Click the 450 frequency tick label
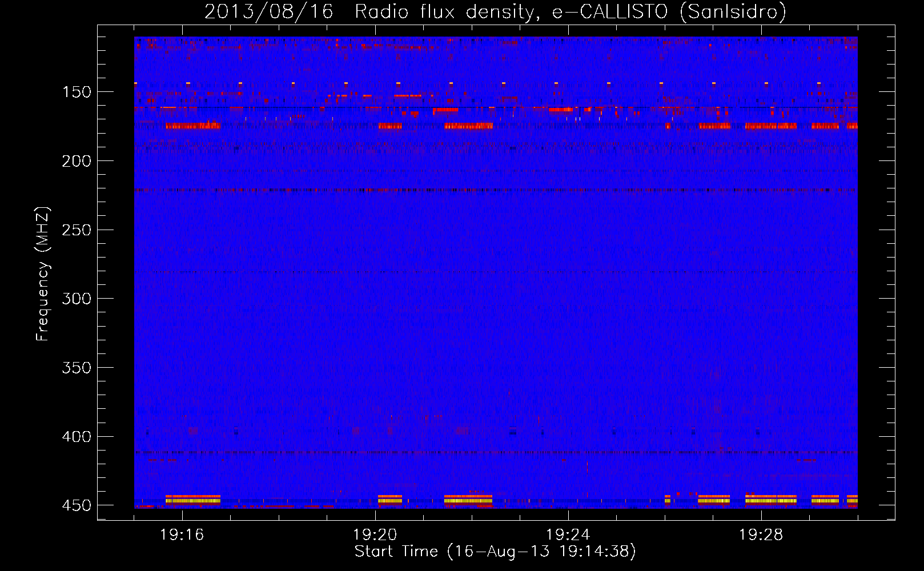Image resolution: width=924 pixels, height=571 pixels. click(77, 505)
